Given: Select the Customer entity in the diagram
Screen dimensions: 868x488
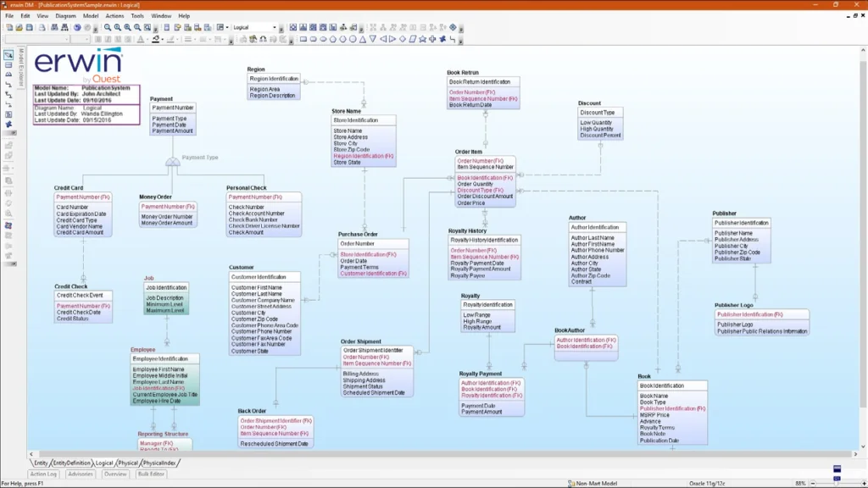Looking at the screenshot, I should pyautogui.click(x=263, y=313).
